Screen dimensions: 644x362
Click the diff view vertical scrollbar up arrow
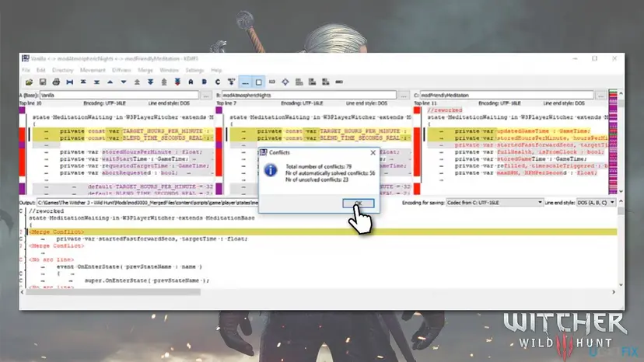click(x=621, y=93)
